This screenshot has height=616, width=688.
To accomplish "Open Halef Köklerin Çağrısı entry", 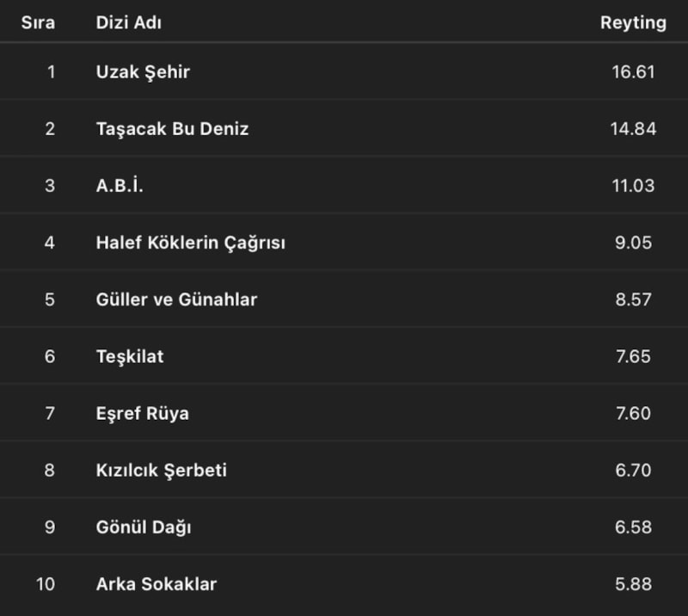I will (190, 243).
